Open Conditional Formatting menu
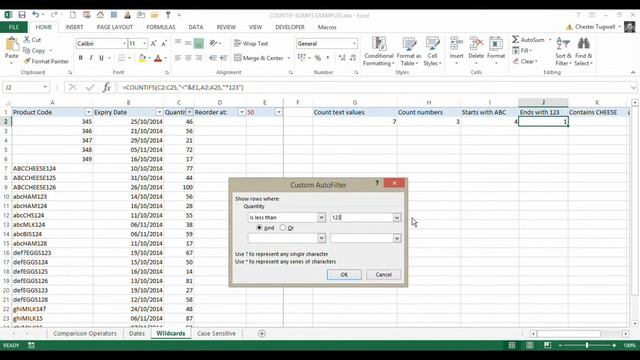 pyautogui.click(x=379, y=51)
